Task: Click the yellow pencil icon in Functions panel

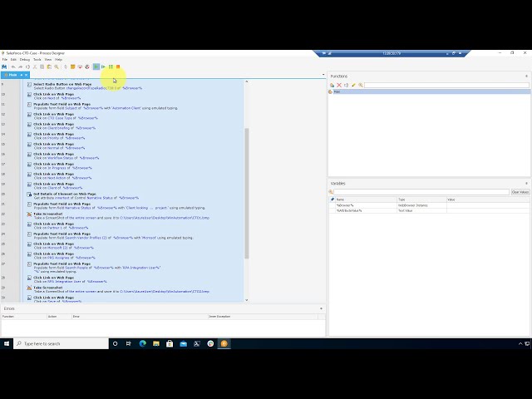Action: click(353, 85)
